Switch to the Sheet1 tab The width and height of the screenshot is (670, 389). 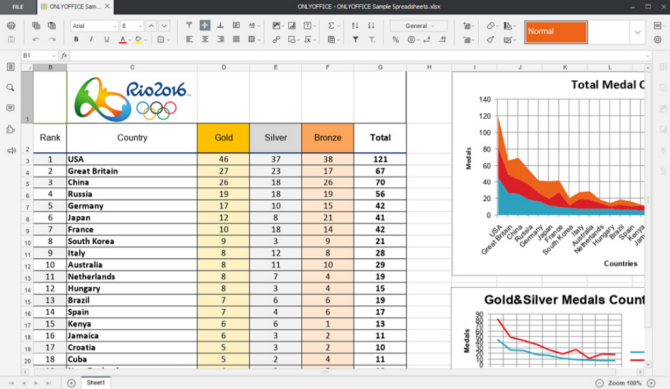click(96, 383)
